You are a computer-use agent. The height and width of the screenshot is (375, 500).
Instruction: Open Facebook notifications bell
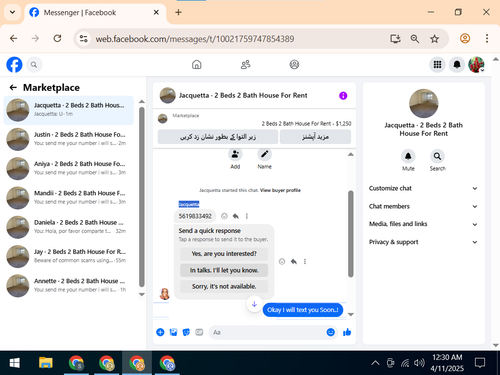tap(457, 64)
